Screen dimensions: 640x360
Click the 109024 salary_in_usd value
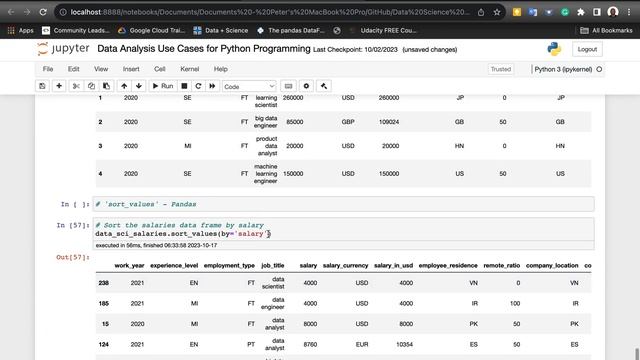click(389, 122)
